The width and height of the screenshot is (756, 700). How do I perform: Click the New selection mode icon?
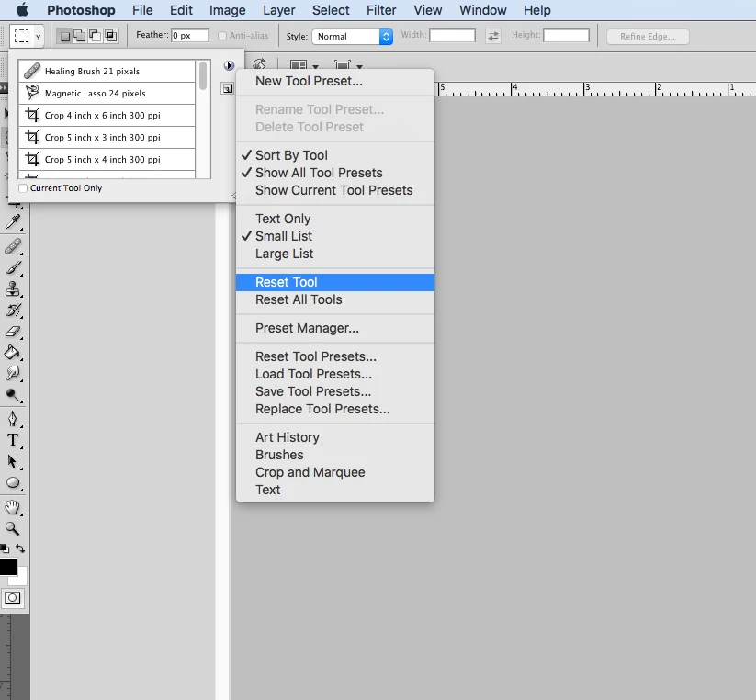(x=65, y=36)
